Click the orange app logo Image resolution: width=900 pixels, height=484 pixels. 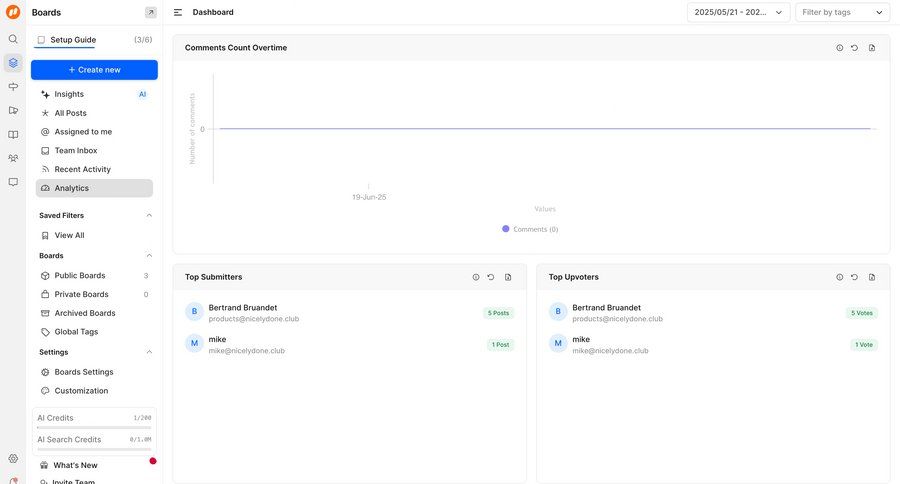click(x=13, y=11)
